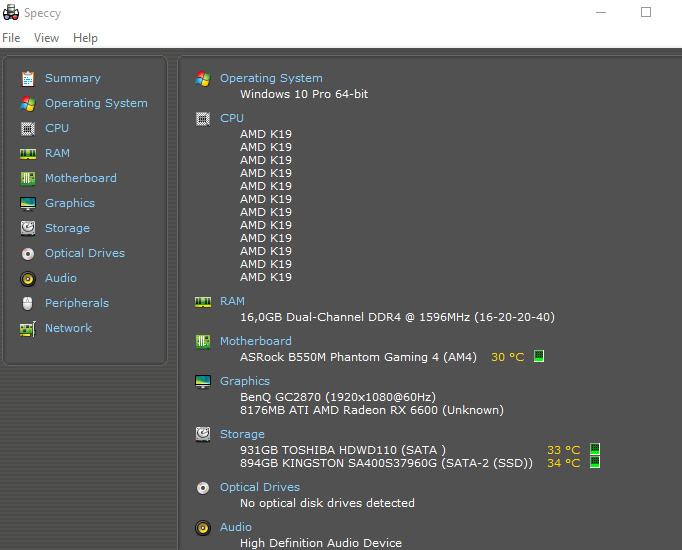682x550 pixels.
Task: Open the View menu
Action: 47,38
